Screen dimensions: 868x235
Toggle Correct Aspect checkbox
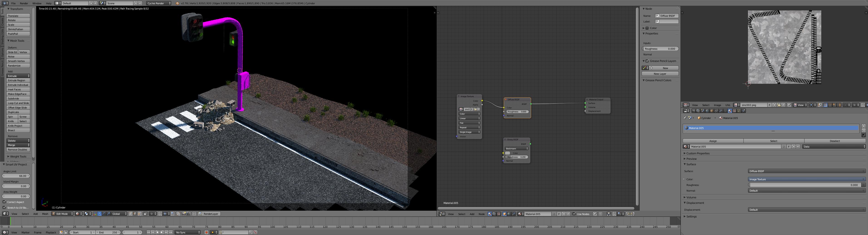click(x=4, y=202)
